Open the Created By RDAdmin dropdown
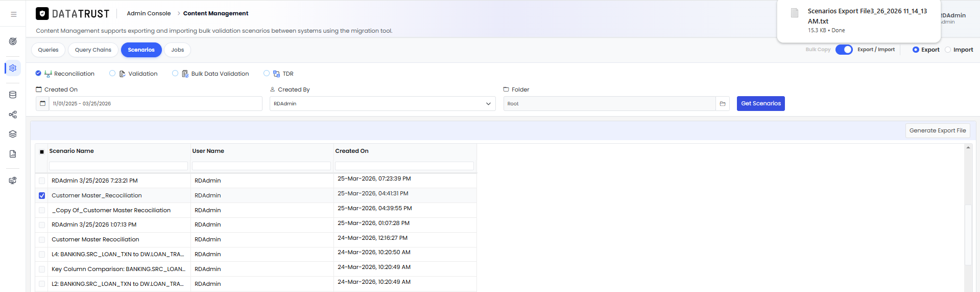Viewport: 980px width, 292px height. [x=383, y=104]
